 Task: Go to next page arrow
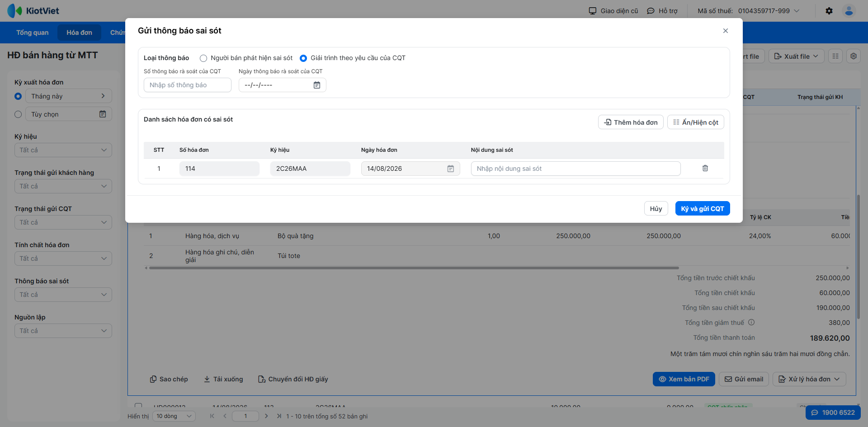tap(266, 416)
